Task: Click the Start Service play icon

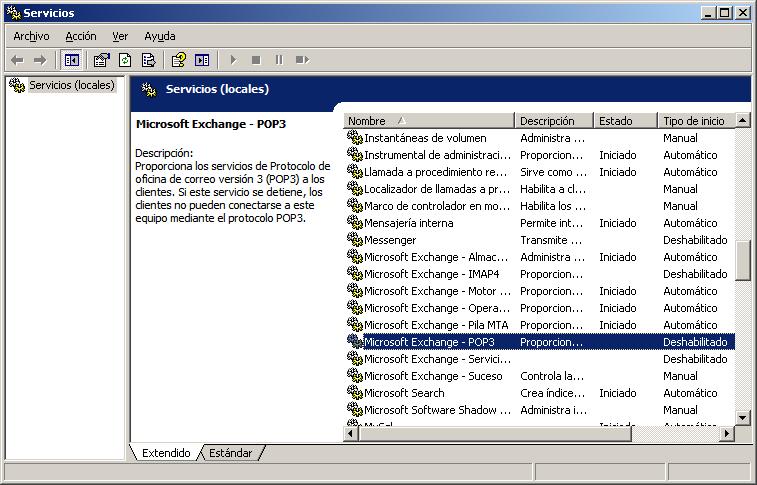Action: pyautogui.click(x=233, y=60)
